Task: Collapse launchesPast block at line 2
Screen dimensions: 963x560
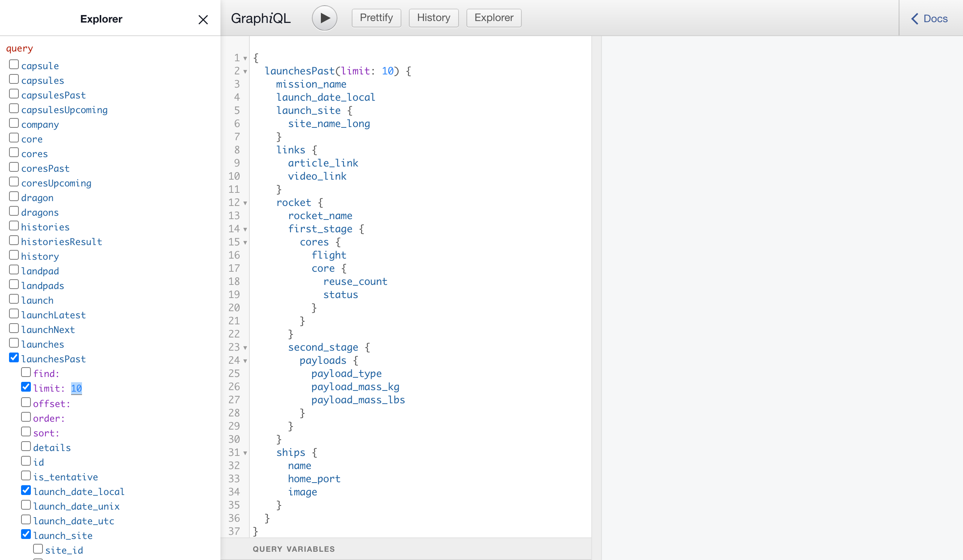Action: click(245, 72)
